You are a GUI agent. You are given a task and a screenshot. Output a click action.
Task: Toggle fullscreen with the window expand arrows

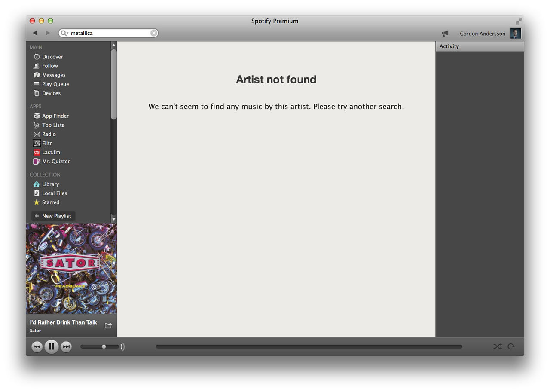tap(519, 21)
